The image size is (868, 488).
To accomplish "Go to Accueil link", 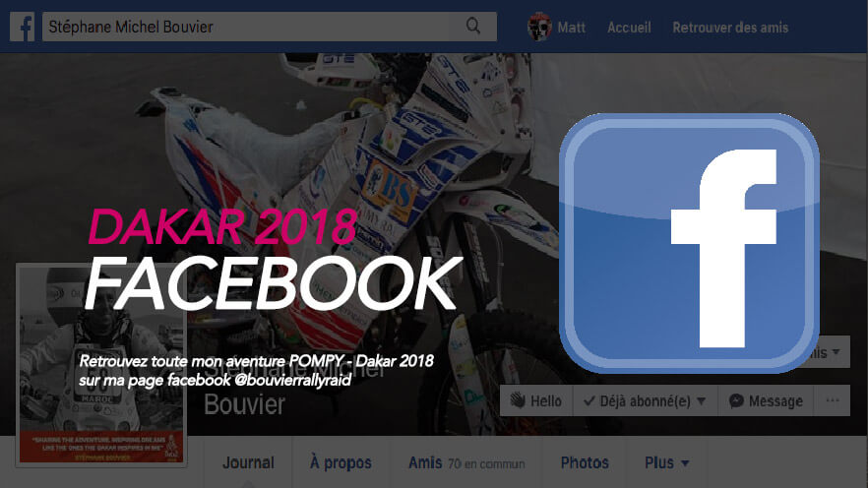I will 629,28.
